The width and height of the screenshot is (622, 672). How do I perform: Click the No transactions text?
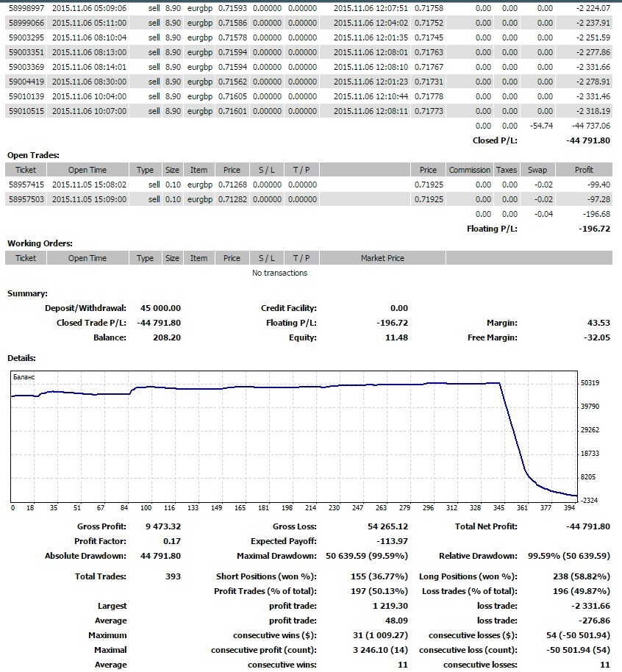coord(279,273)
